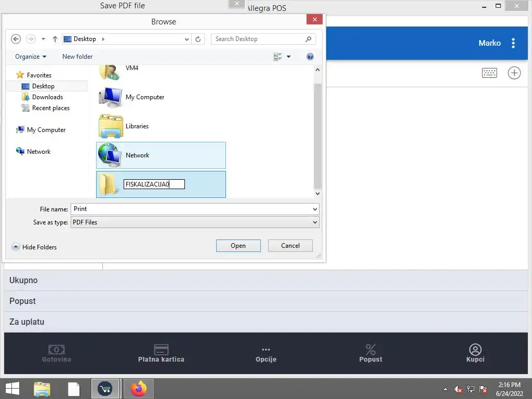The image size is (532, 399).
Task: Click the forward navigation arrow in Browse dialog
Action: pos(31,39)
